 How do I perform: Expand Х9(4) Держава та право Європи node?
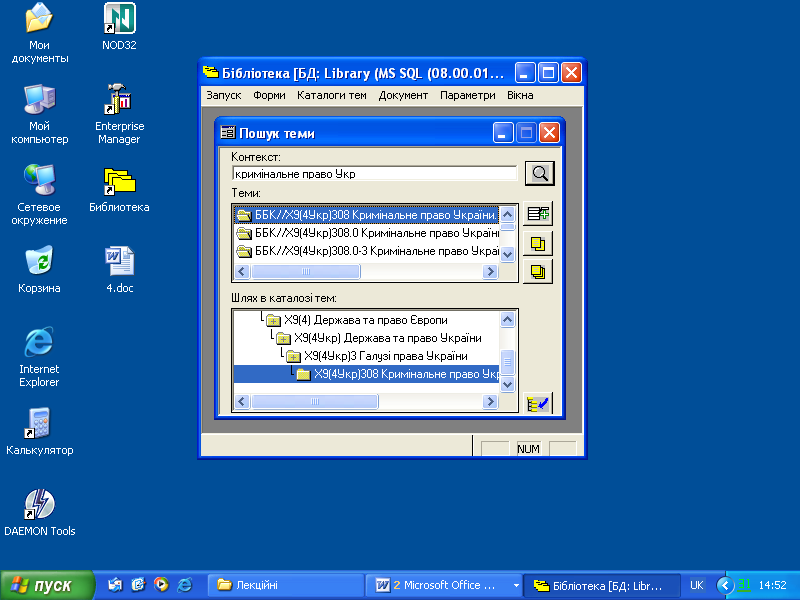pyautogui.click(x=273, y=320)
